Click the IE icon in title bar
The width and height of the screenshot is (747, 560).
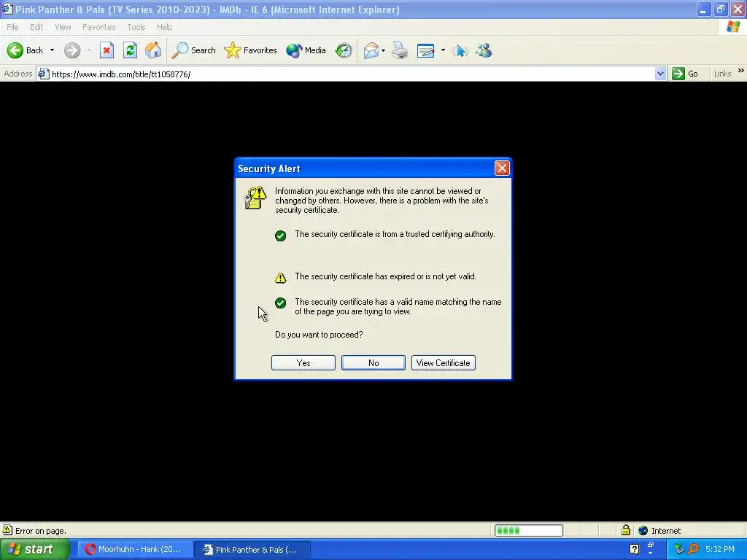[7, 9]
